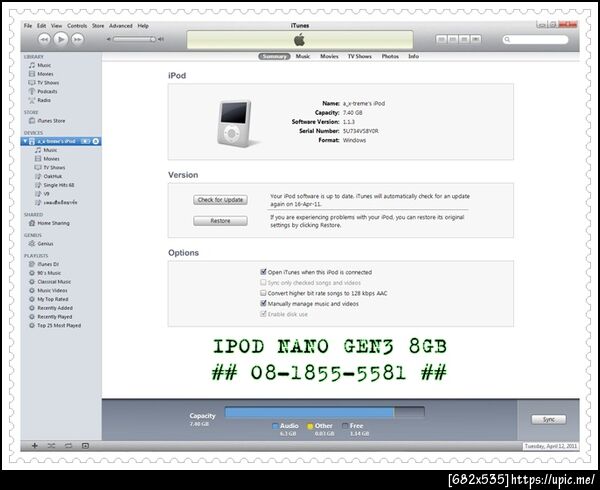Switch to the Summary tab
Viewport: 600px width, 490px height.
pos(274,56)
